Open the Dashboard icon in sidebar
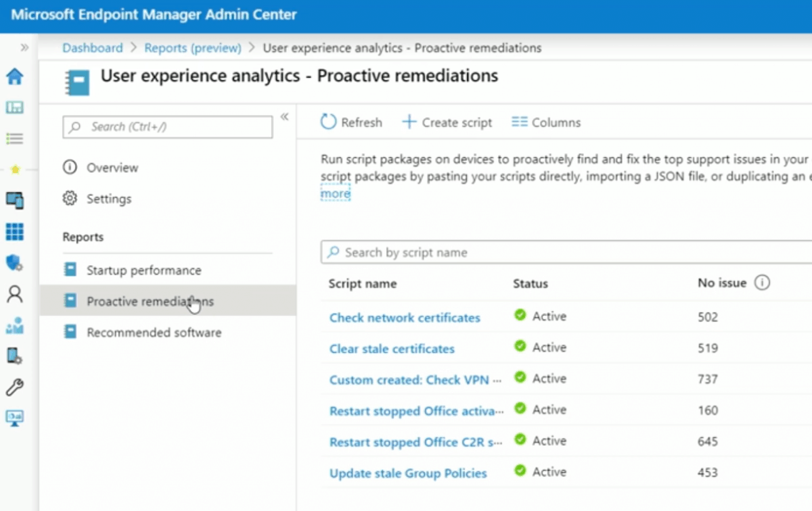The image size is (812, 511). tap(14, 107)
